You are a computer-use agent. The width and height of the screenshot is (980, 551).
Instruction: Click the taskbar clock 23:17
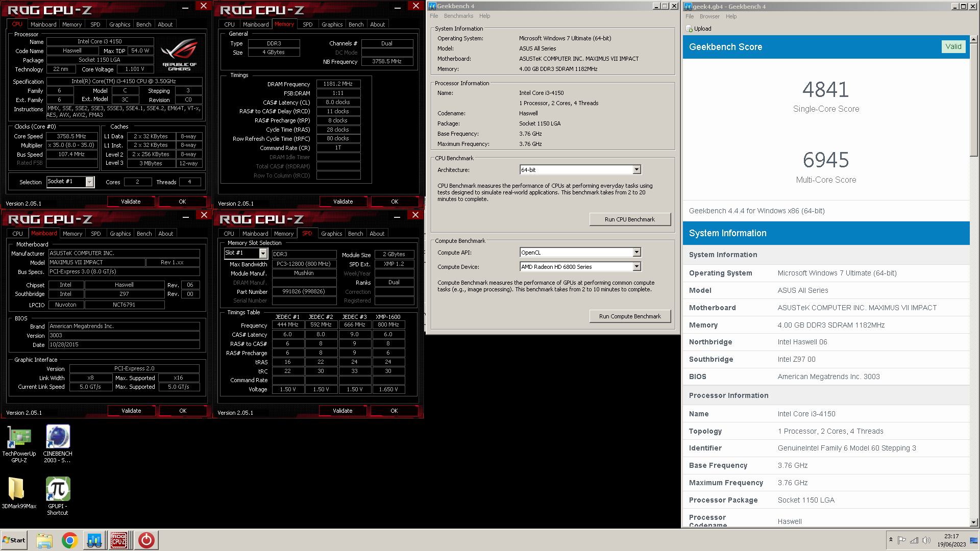951,536
